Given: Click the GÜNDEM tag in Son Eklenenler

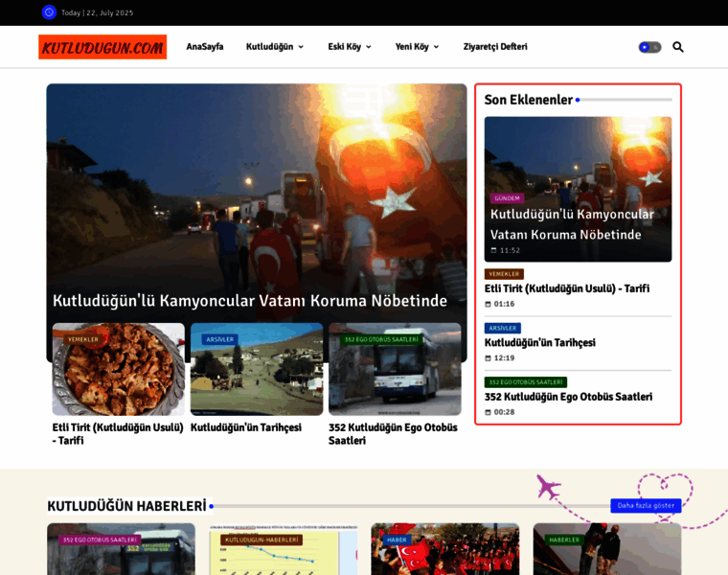Looking at the screenshot, I should pos(507,198).
